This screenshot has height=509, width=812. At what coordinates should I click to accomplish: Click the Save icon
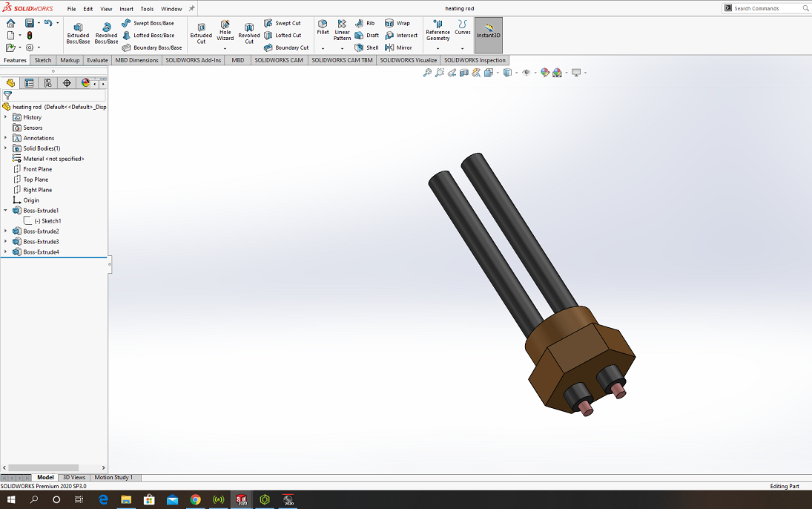(x=30, y=23)
